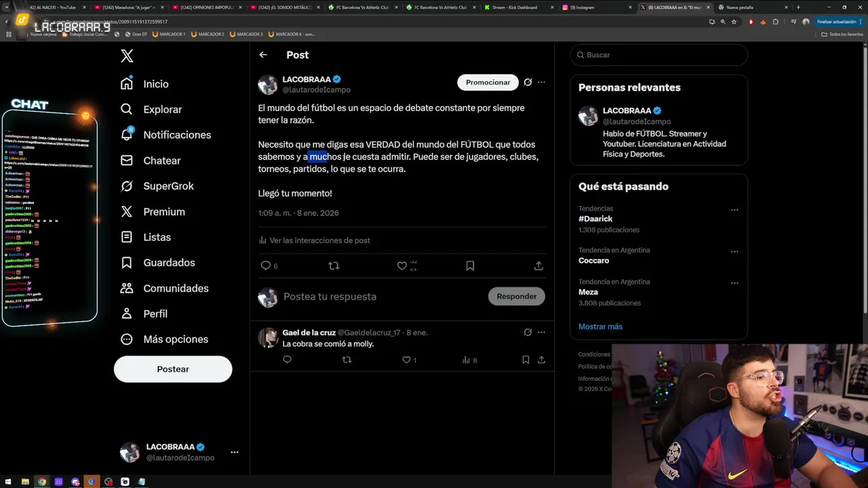Image resolution: width=868 pixels, height=488 pixels.
Task: Click the reply icon with 6 replies
Action: (269, 266)
